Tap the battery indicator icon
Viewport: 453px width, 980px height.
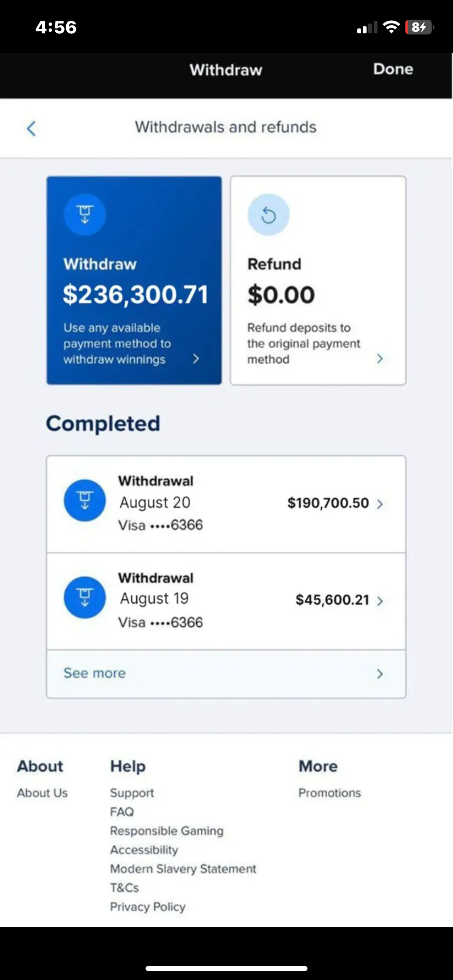(x=420, y=27)
